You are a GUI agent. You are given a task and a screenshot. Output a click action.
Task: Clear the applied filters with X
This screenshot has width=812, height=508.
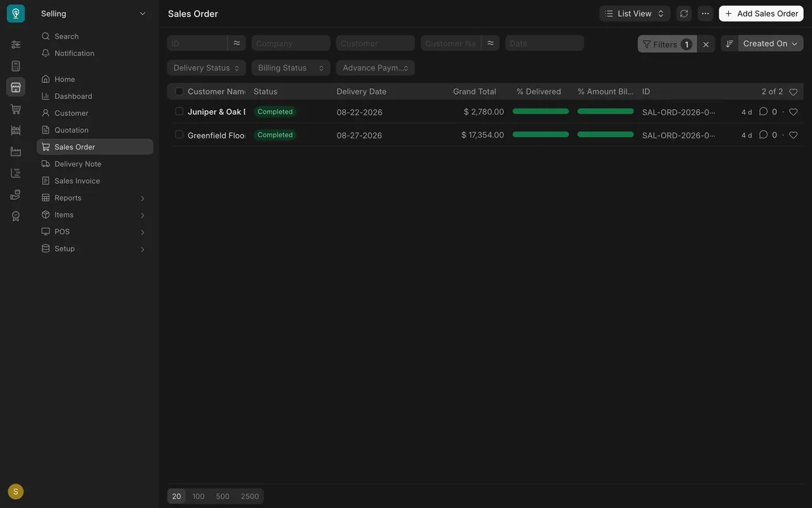(x=706, y=44)
